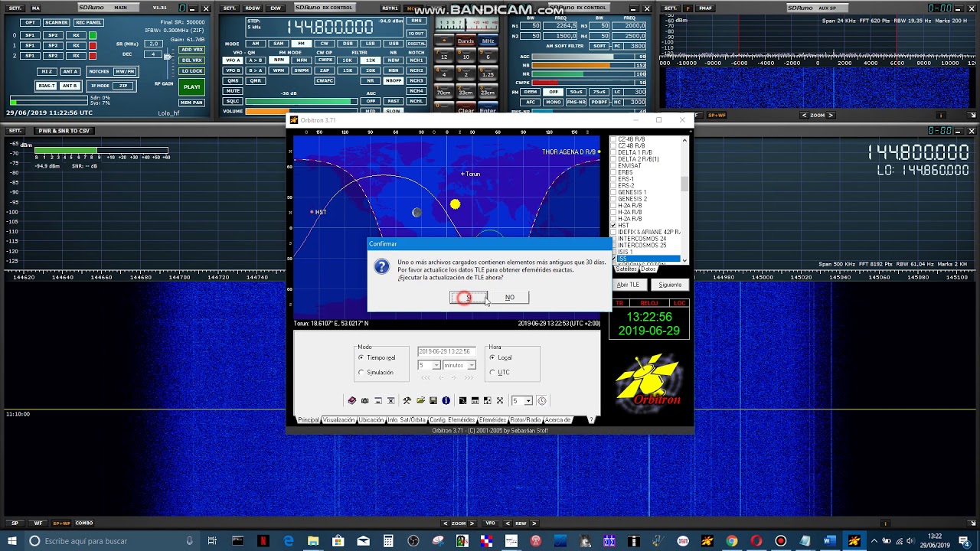The width and height of the screenshot is (980, 551).
Task: Click the open folder icon in Orbitron toolbar
Action: 420,400
